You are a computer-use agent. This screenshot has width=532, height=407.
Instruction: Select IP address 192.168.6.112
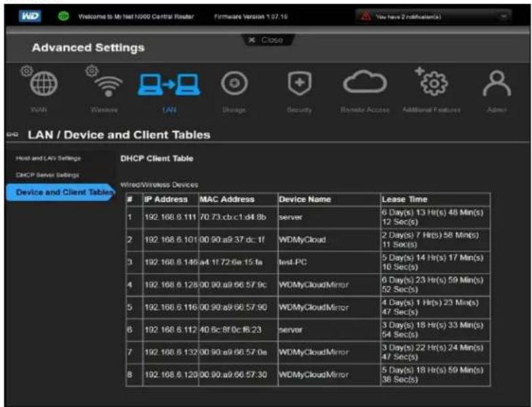click(171, 330)
